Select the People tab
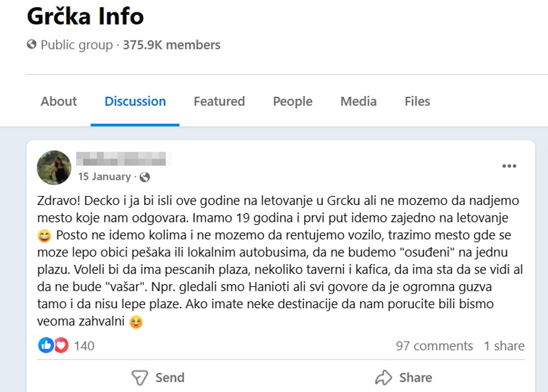This screenshot has height=392, width=548. [292, 101]
